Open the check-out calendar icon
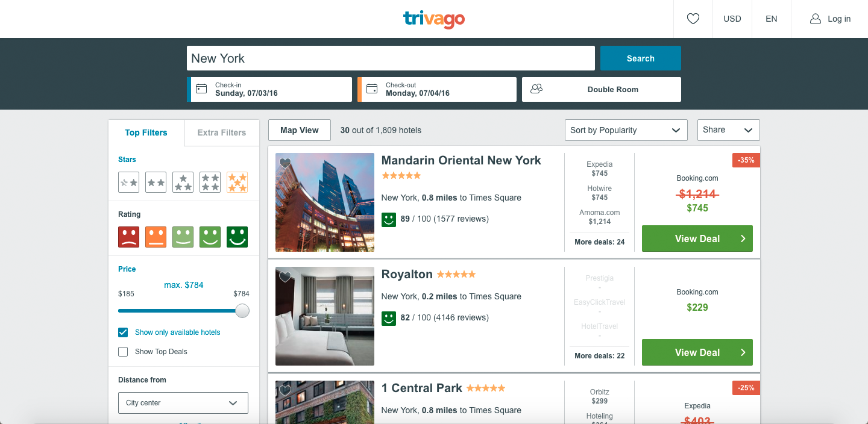Image resolution: width=868 pixels, height=424 pixels. pos(372,89)
